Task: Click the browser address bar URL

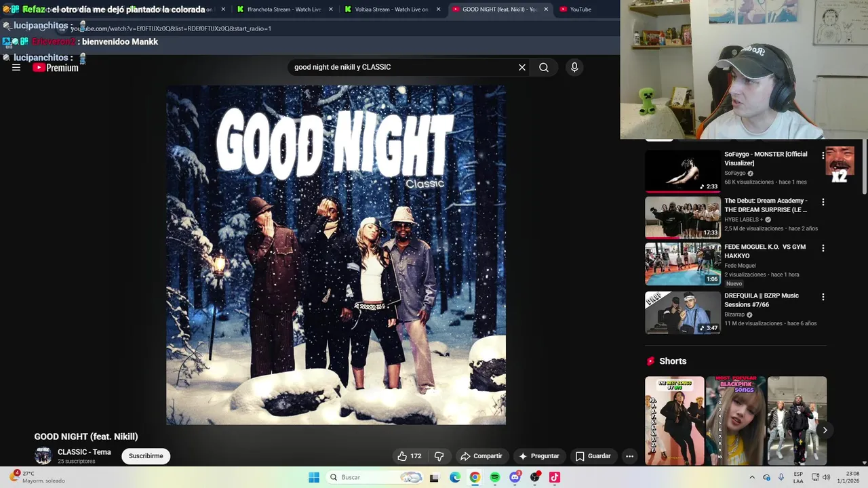Action: 170,28
